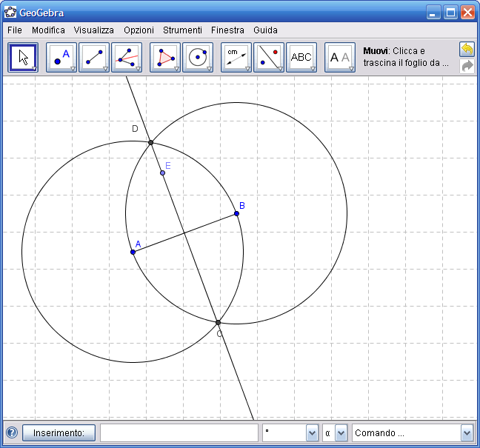The width and height of the screenshot is (480, 448).
Task: Click point B on the drawing
Action: click(236, 213)
